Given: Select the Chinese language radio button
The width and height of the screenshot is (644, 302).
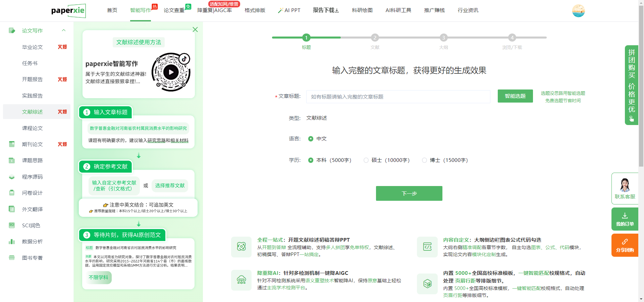Looking at the screenshot, I should point(311,139).
